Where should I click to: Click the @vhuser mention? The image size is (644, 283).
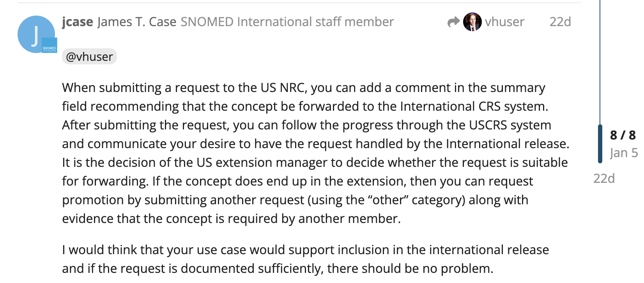[89, 57]
